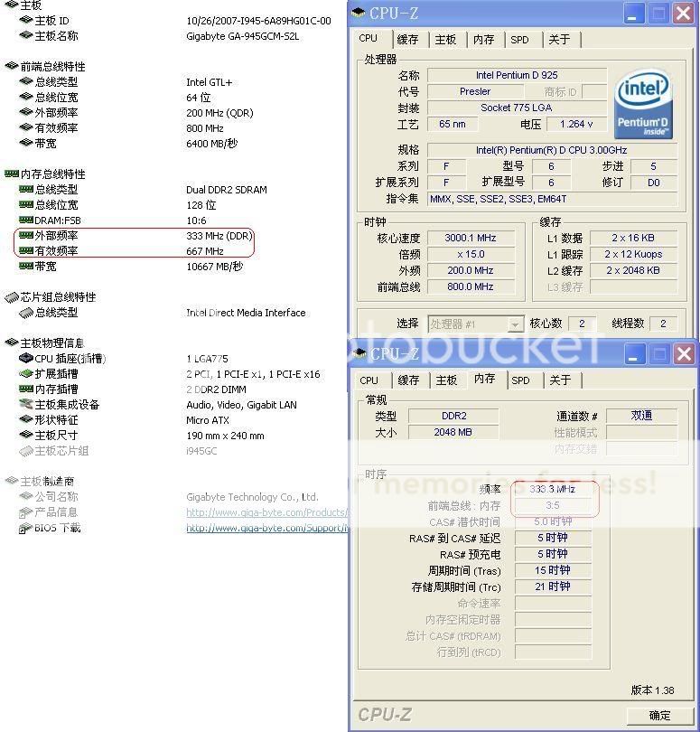Click the 通道数 双通 field
The width and height of the screenshot is (700, 732).
[641, 416]
